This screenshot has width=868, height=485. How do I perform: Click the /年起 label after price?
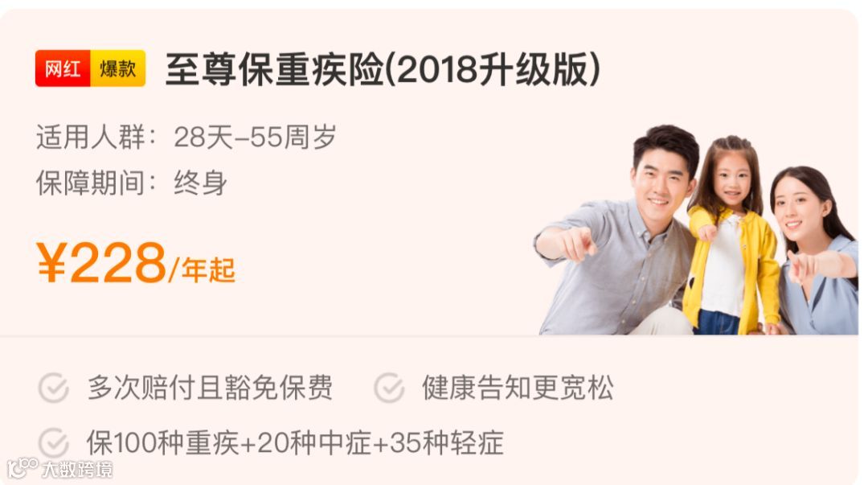(203, 270)
